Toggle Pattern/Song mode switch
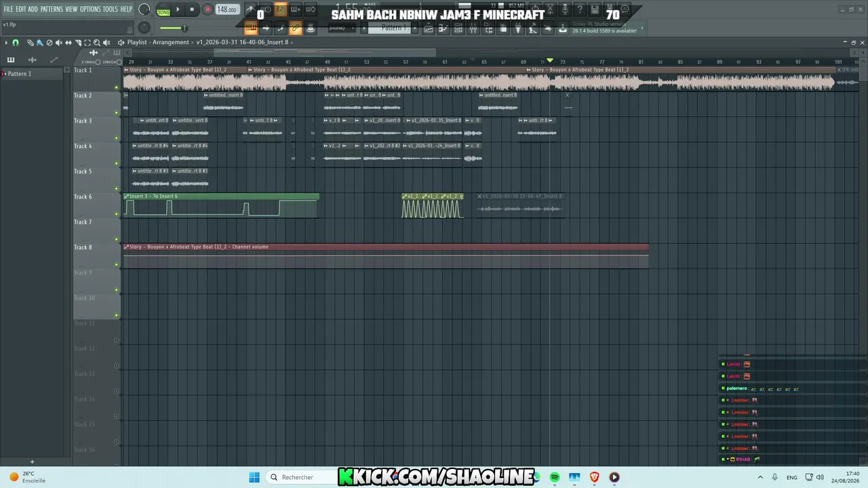Screen dimensions: 868x488 click(x=163, y=9)
